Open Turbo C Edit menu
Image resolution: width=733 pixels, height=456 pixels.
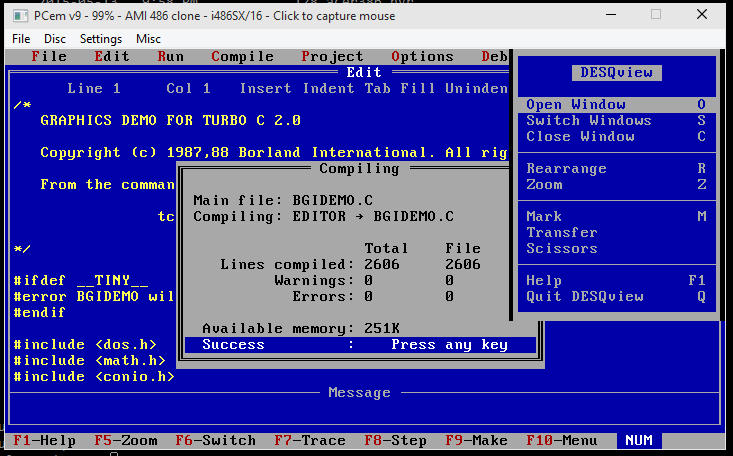coord(112,57)
